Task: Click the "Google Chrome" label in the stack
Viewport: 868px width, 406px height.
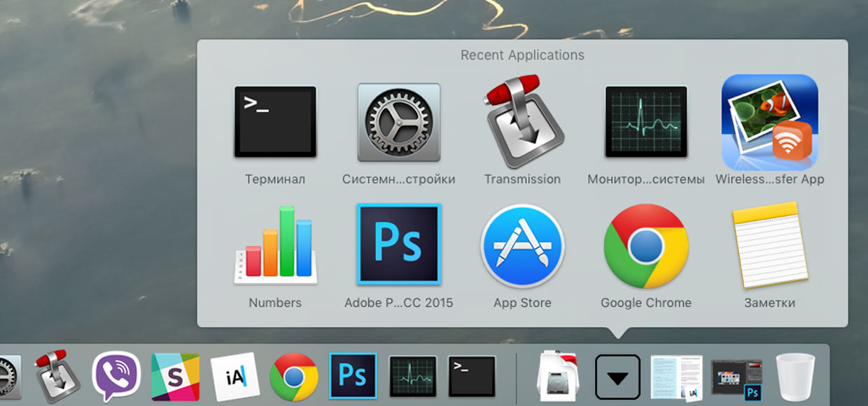Action: 646,303
